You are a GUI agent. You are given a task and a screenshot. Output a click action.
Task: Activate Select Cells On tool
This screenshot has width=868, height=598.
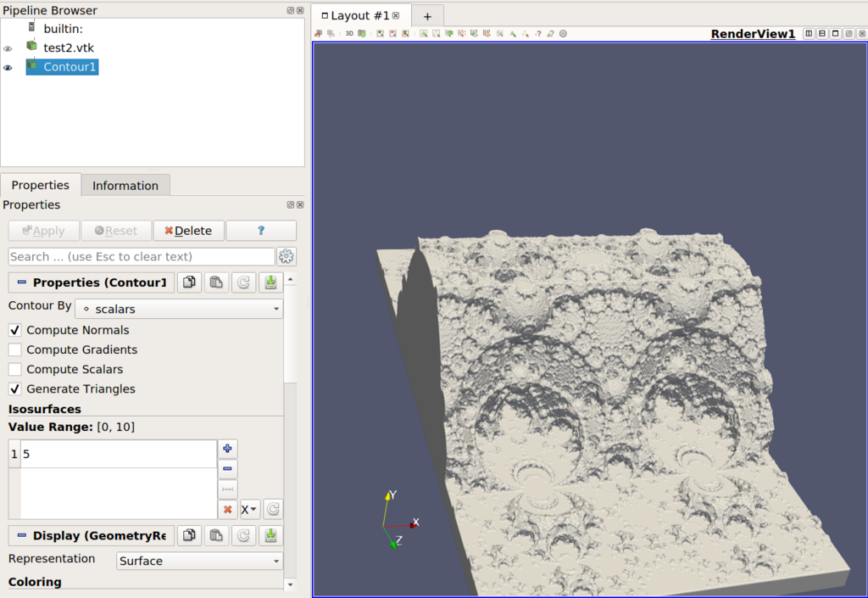pyautogui.click(x=424, y=33)
